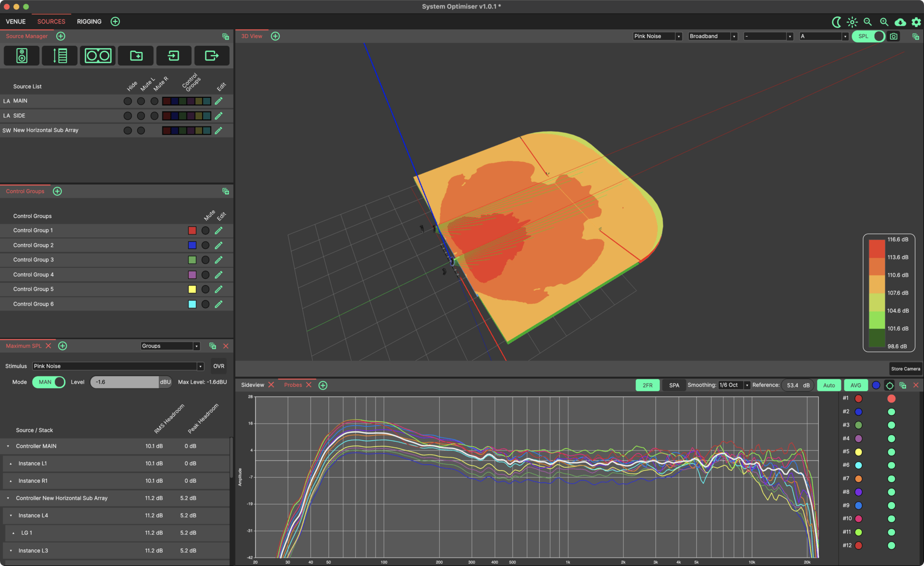Select the binocular view icon in Source Manager
924x566 pixels.
tap(97, 55)
